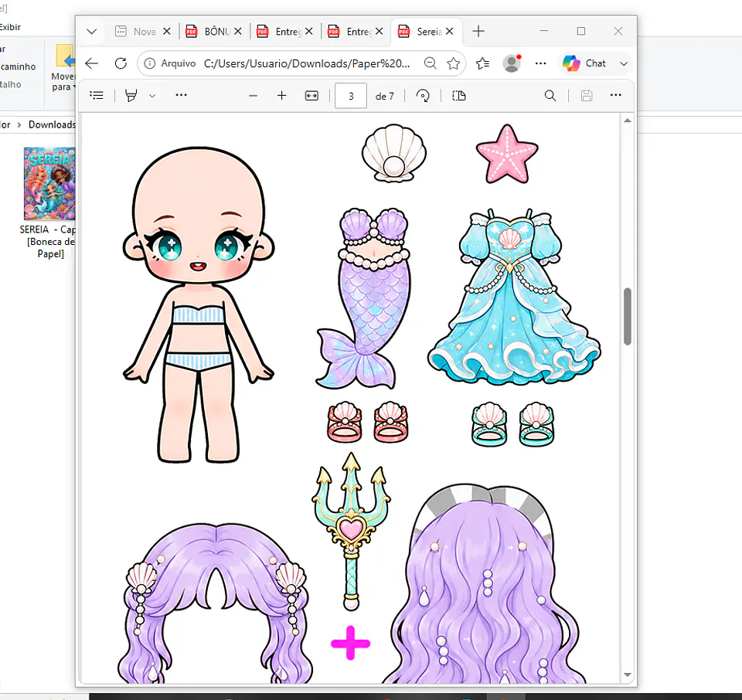Toggle two-page view in PDF
742x700 pixels.
459,96
